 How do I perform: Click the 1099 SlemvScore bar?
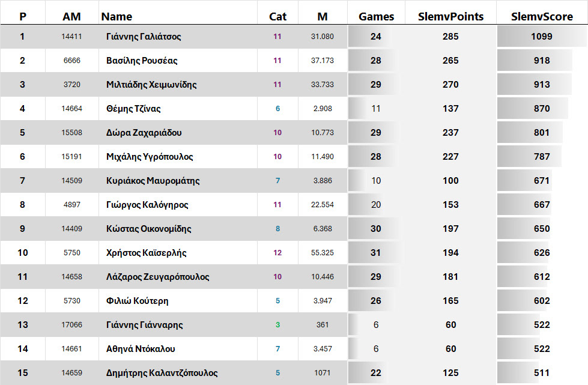tap(541, 37)
